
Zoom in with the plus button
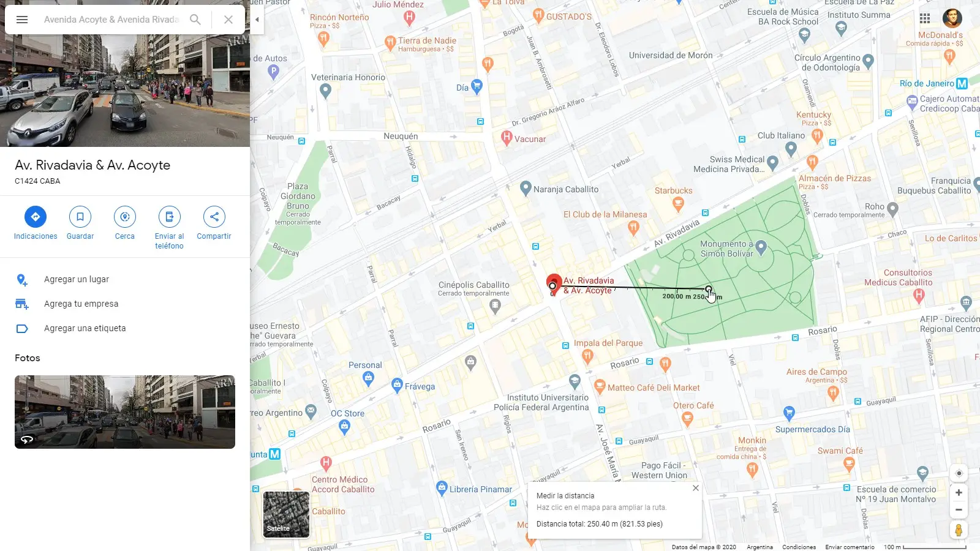click(959, 493)
